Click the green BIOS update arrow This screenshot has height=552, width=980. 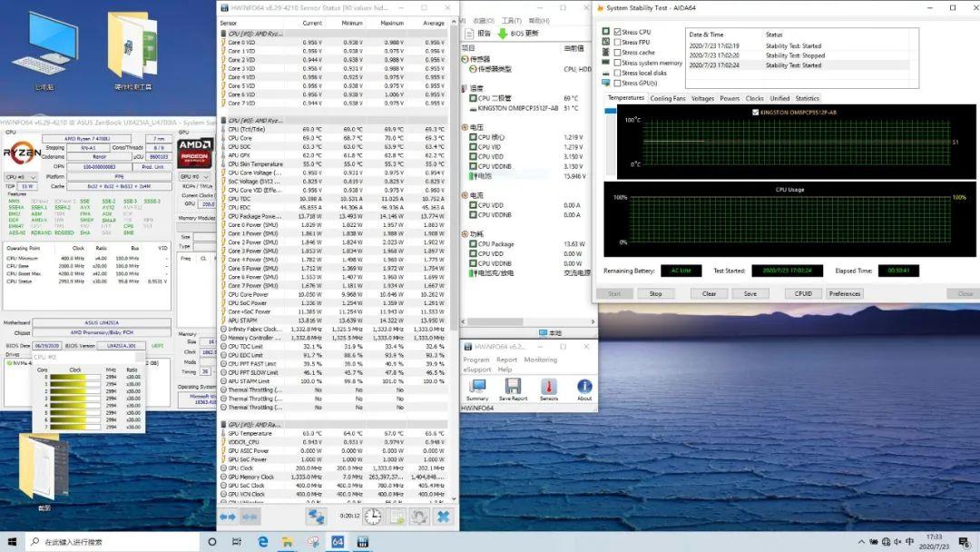pyautogui.click(x=502, y=34)
